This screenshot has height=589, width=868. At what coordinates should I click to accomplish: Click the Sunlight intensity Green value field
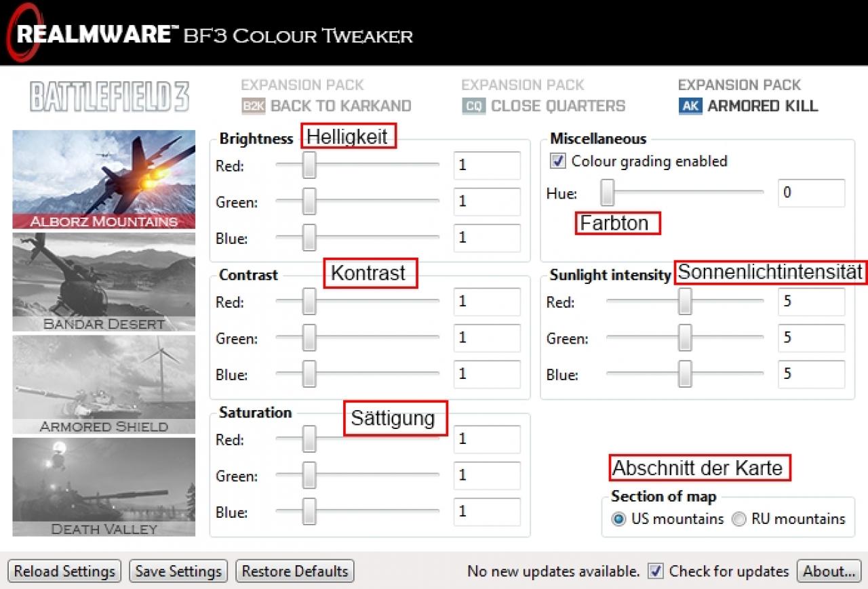point(812,338)
